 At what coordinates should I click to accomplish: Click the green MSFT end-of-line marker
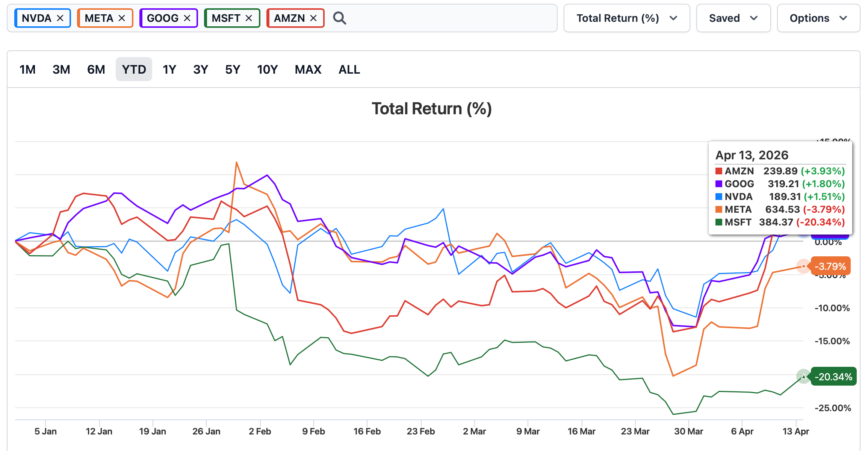point(803,376)
